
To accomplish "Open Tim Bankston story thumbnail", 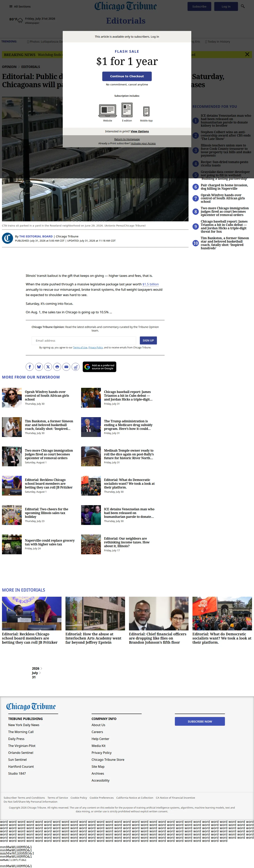I will [x=12, y=427].
